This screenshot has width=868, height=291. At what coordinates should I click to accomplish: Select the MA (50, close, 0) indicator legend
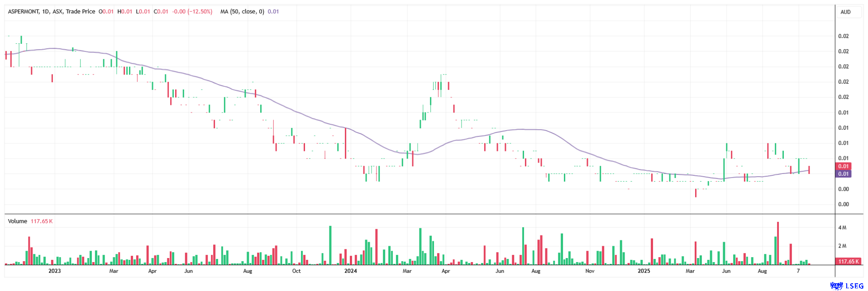(x=242, y=12)
